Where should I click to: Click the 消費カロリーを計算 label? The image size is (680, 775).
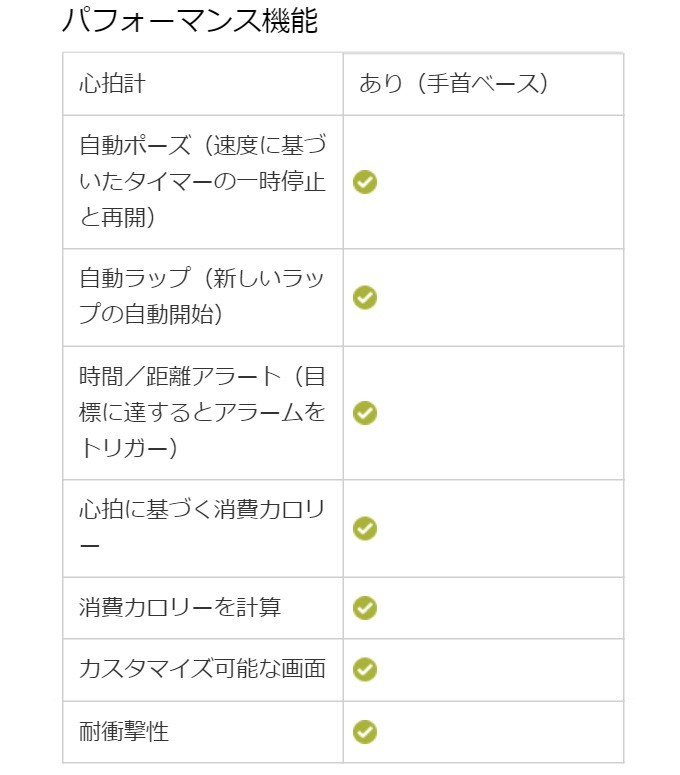[180, 607]
